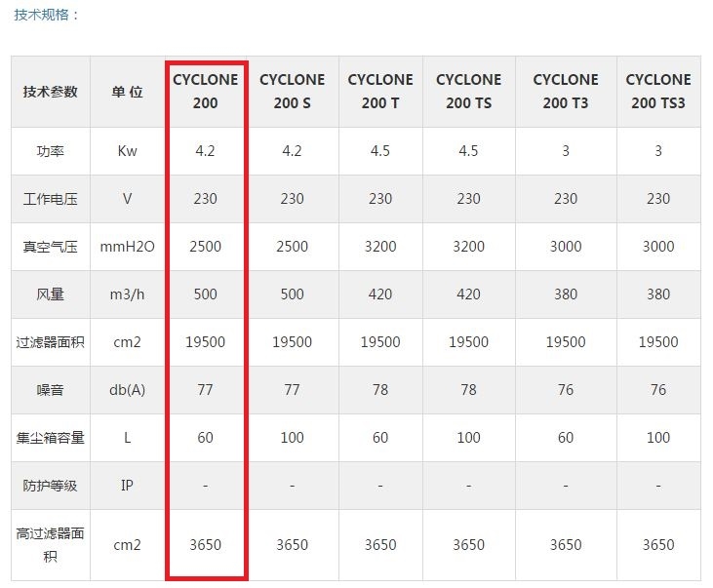This screenshot has width=713, height=588.
Task: Click airflow value 500 for CYCLONE 200 S
Action: click(x=293, y=294)
